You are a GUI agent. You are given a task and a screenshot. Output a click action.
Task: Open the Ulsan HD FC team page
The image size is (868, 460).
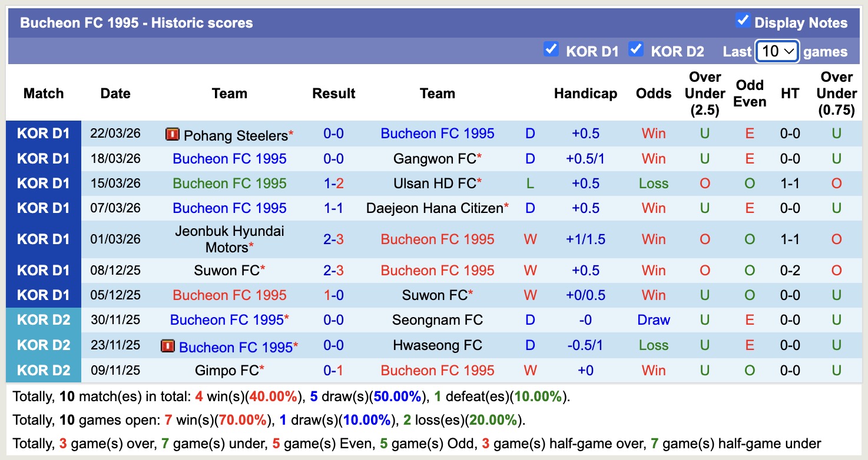435,184
